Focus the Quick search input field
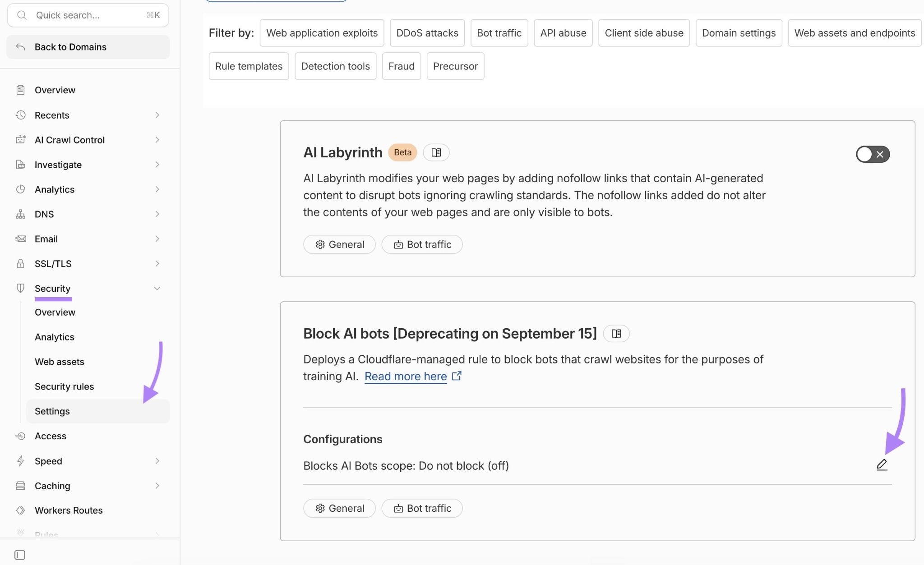Viewport: 924px width, 565px height. tap(88, 15)
